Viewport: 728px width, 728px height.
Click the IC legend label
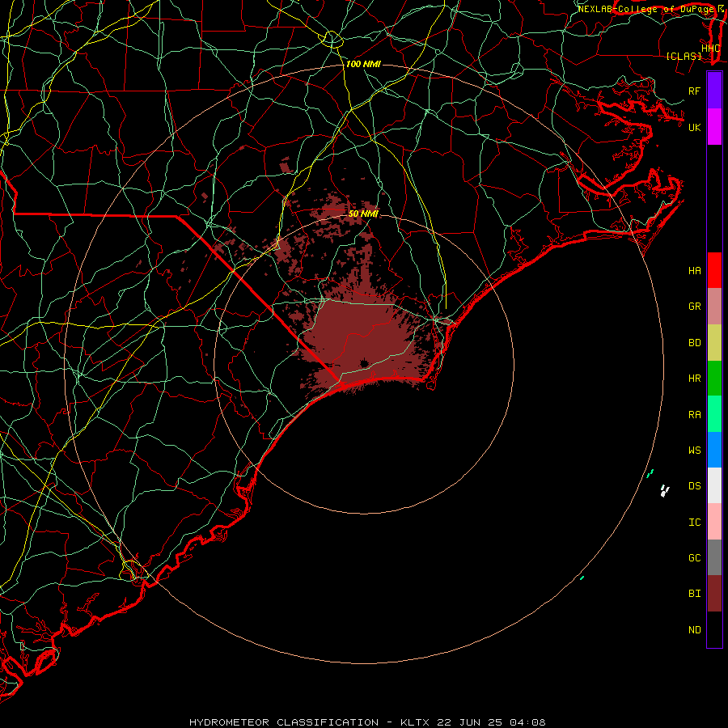point(694,523)
